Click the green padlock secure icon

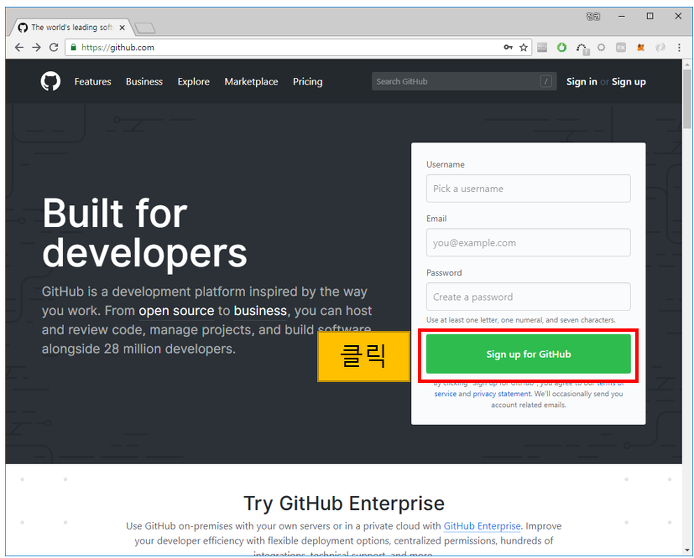(73, 47)
